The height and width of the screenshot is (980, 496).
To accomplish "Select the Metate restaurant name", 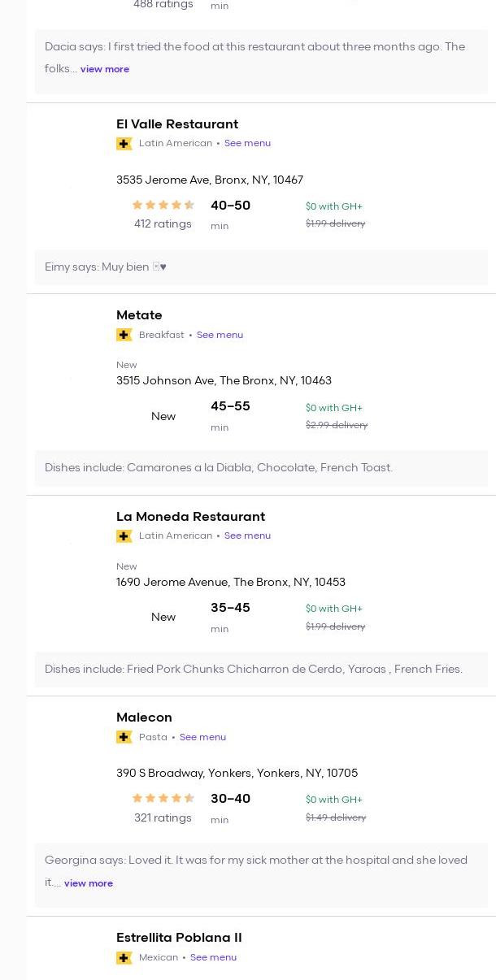I will (139, 315).
